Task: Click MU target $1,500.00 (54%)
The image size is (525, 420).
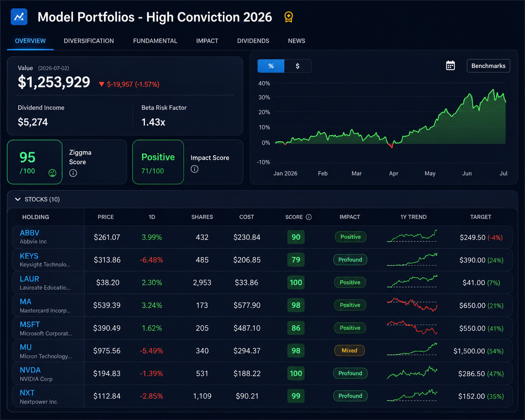Action: [x=478, y=351]
